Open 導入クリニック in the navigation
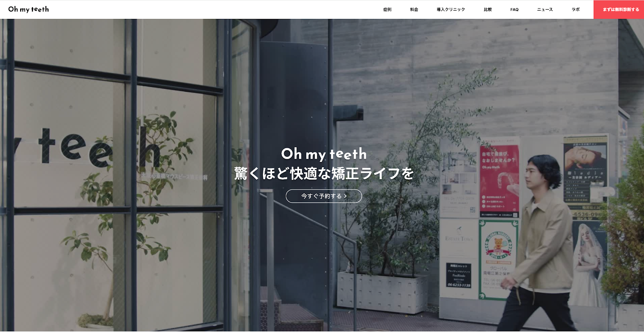Screen dimensions: 644x334 click(x=451, y=10)
